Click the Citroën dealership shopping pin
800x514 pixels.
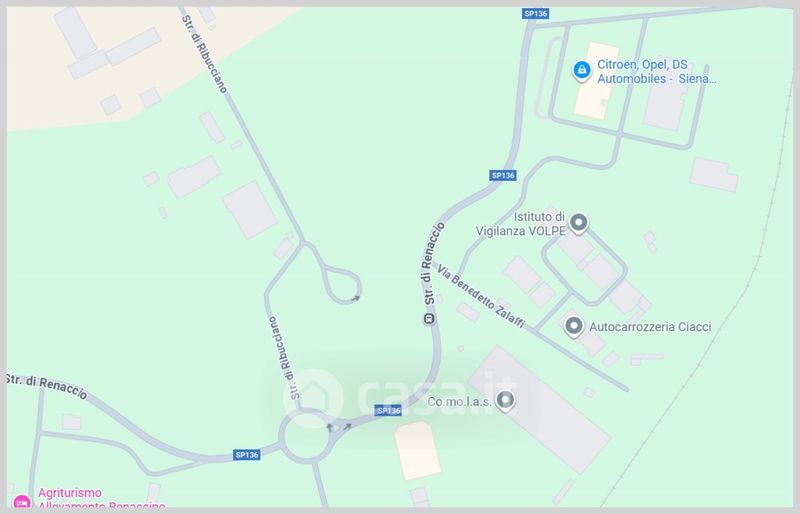(x=582, y=70)
